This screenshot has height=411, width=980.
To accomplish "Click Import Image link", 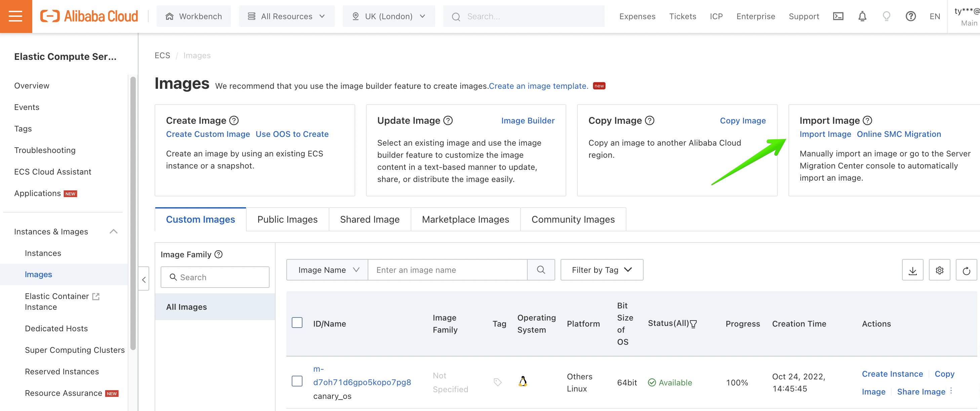I will point(825,134).
